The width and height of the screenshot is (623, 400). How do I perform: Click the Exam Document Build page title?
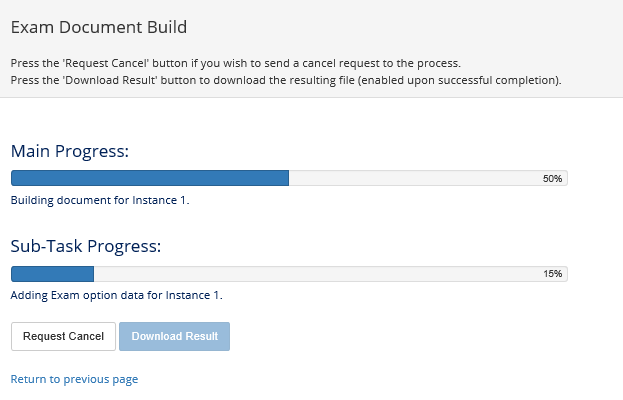click(x=98, y=27)
